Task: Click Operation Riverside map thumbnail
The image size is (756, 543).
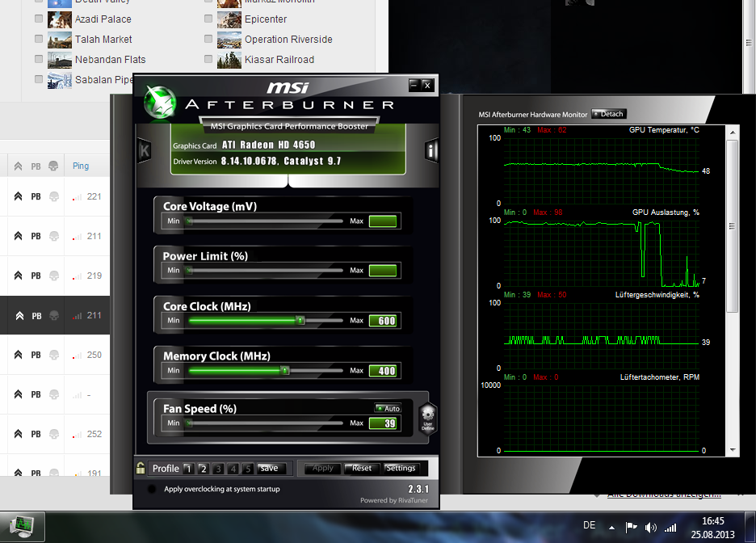Action: point(229,40)
